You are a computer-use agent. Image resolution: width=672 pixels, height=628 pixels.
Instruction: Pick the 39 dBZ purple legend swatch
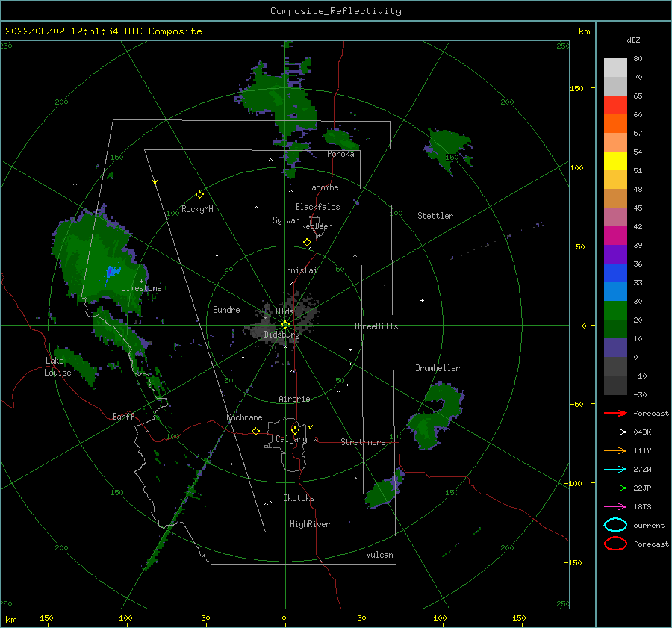coord(615,254)
